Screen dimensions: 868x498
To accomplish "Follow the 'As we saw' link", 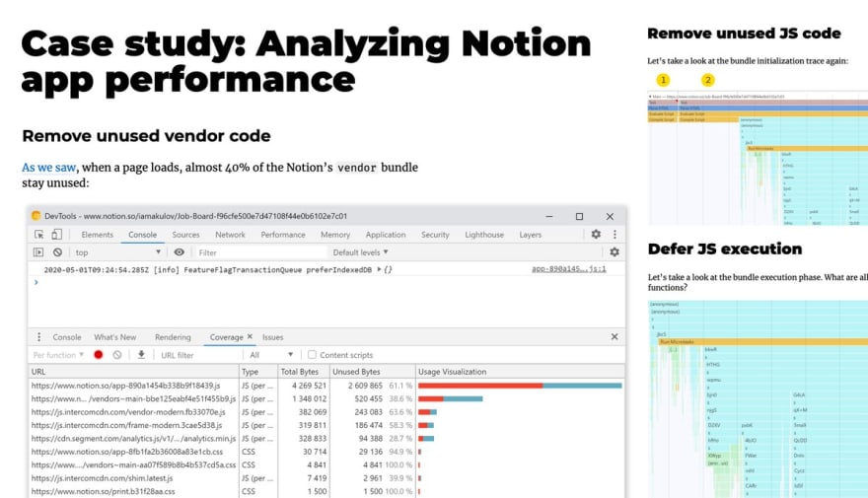I will (48, 168).
